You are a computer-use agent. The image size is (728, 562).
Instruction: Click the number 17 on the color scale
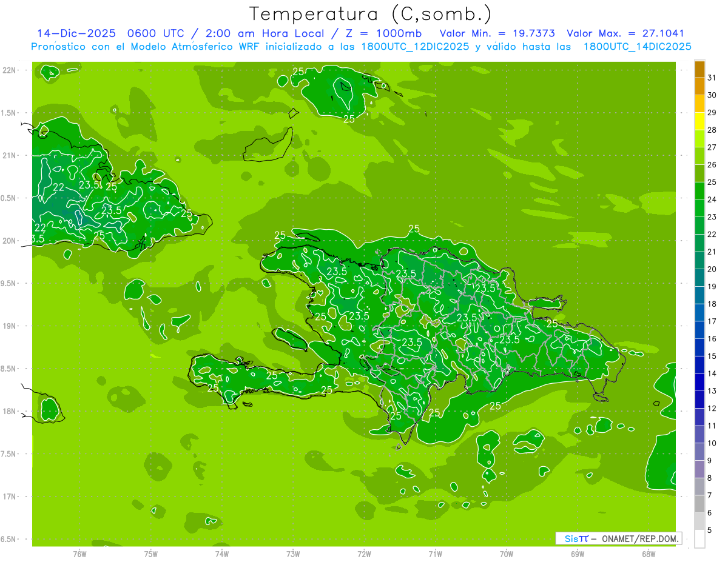(712, 321)
